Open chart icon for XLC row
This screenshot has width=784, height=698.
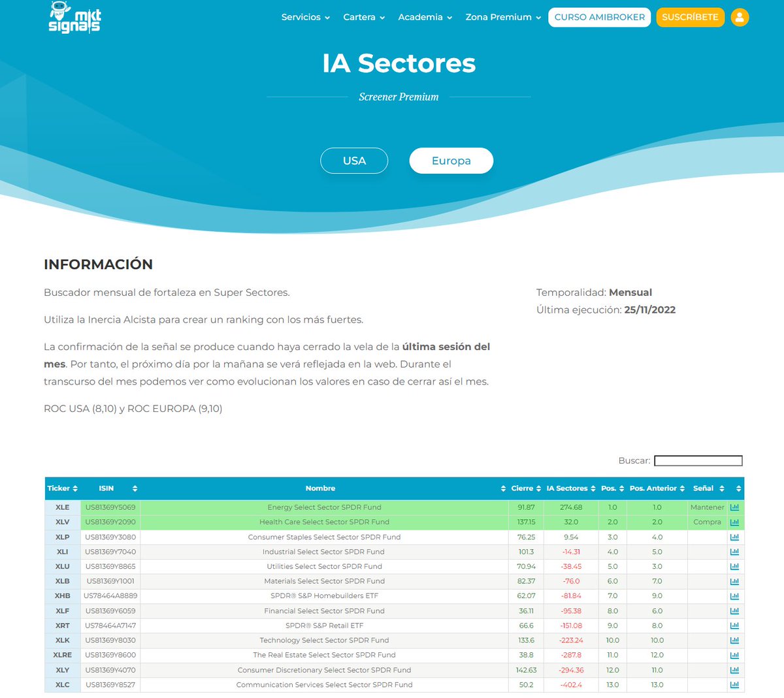[x=734, y=685]
